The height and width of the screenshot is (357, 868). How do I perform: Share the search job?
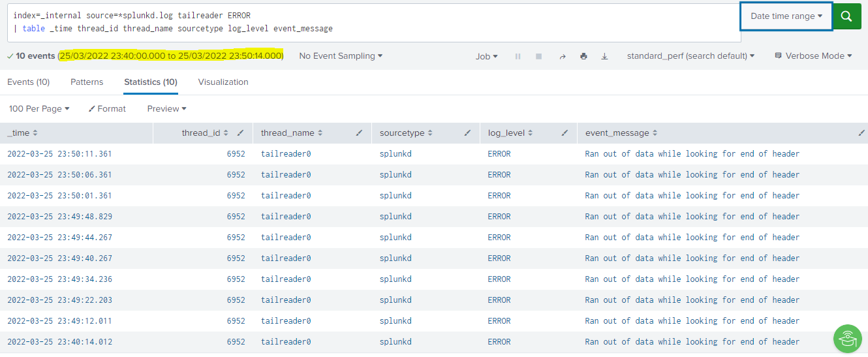pyautogui.click(x=562, y=57)
